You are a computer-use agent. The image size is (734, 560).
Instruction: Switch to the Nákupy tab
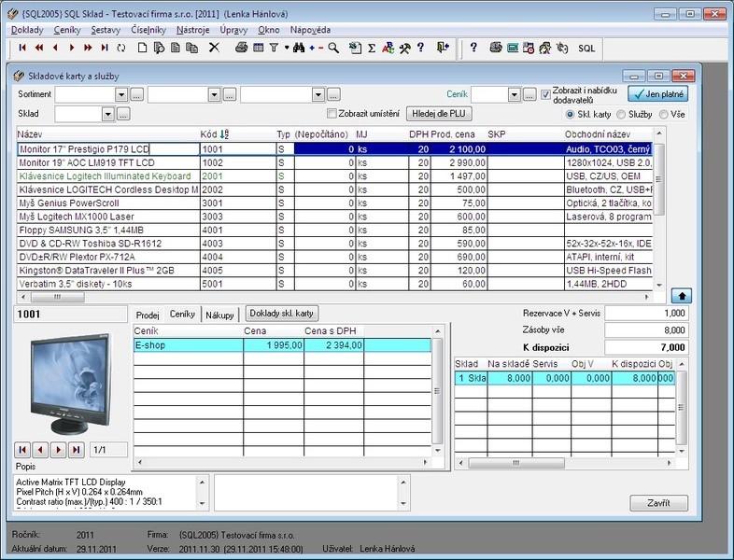[x=220, y=315]
